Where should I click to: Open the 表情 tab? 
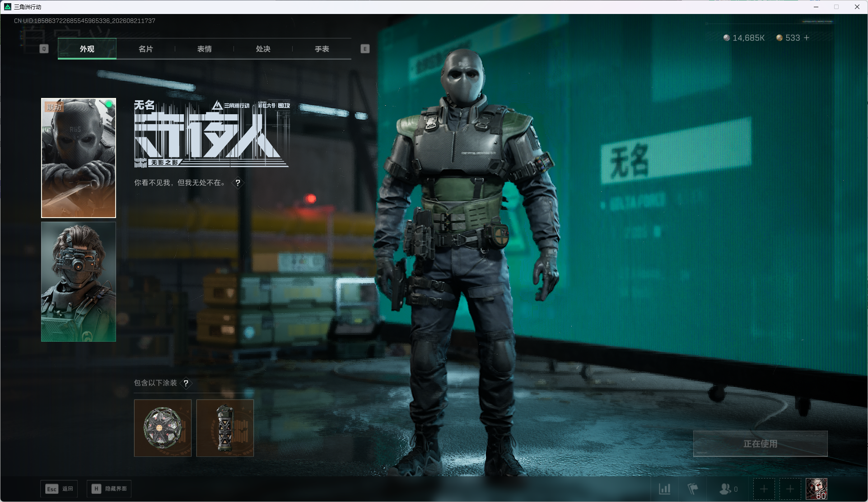pyautogui.click(x=204, y=49)
